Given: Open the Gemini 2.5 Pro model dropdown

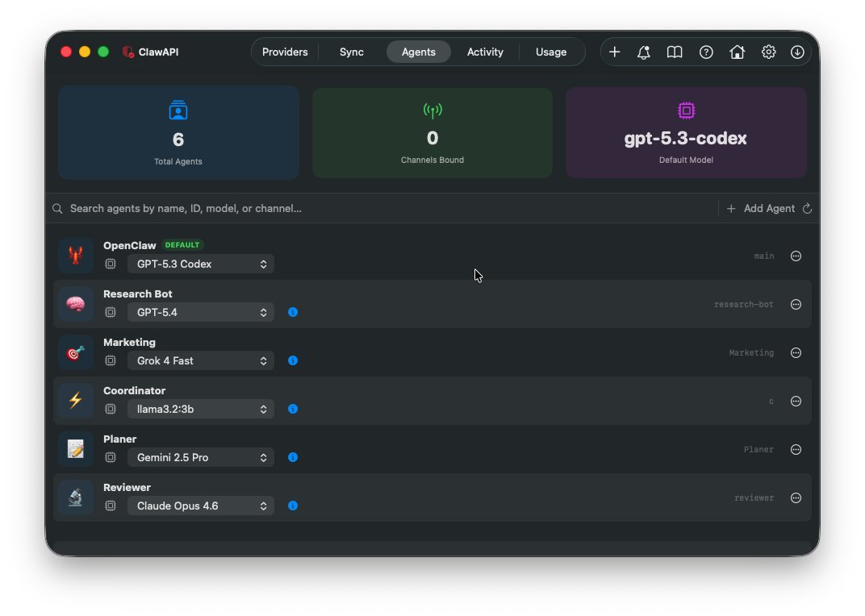Looking at the screenshot, I should pos(201,457).
